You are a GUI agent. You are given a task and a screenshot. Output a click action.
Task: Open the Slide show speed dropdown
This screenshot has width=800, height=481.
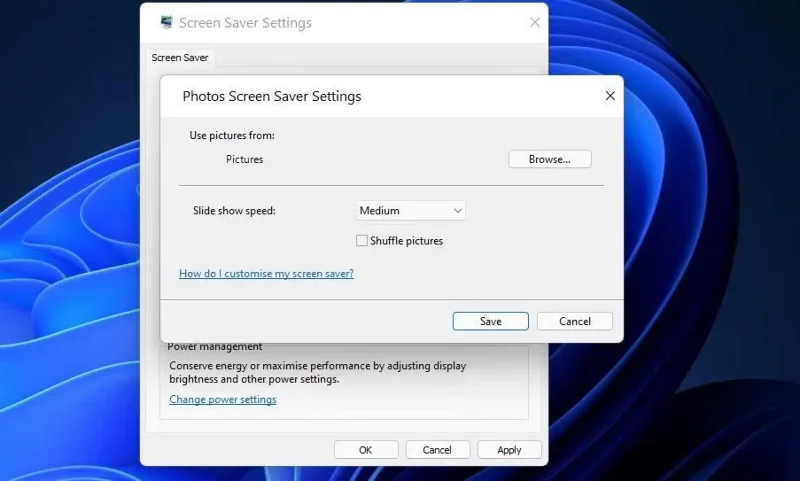(x=411, y=211)
